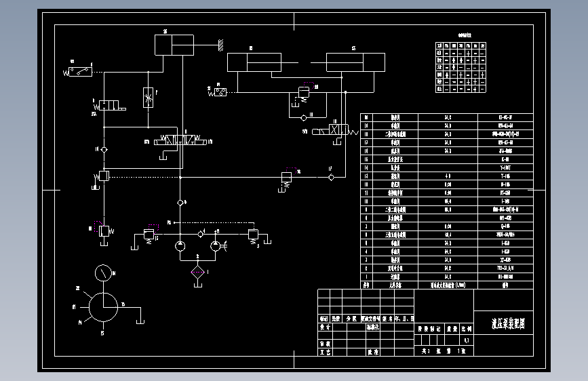The height and width of the screenshot is (381, 588).
Task: Select the left two-position valve with spring
Action: coord(109,105)
